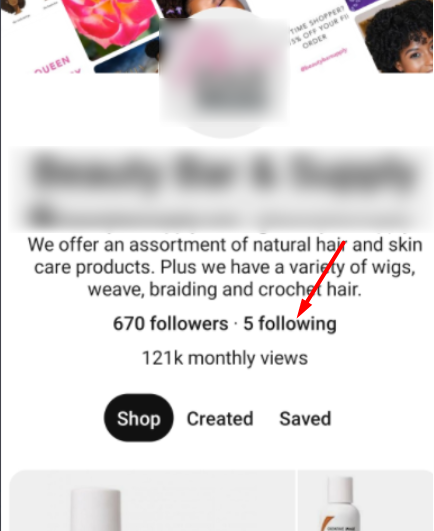This screenshot has width=434, height=531.
Task: Click the 121k monthly views text
Action: (225, 358)
